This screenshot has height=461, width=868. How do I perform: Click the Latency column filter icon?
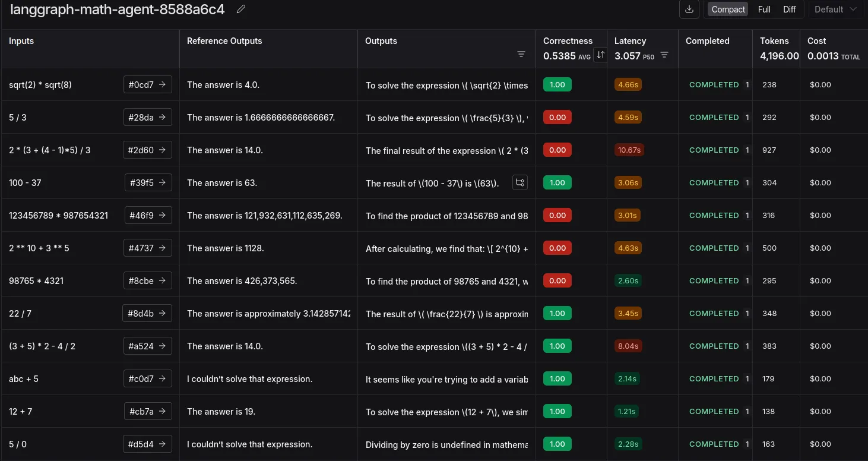[x=664, y=55]
